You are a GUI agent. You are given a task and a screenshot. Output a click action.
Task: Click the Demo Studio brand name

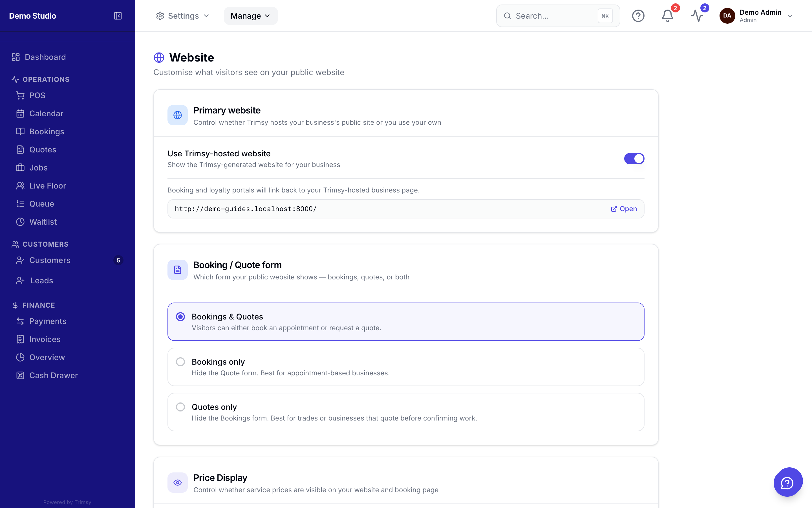[x=32, y=16]
